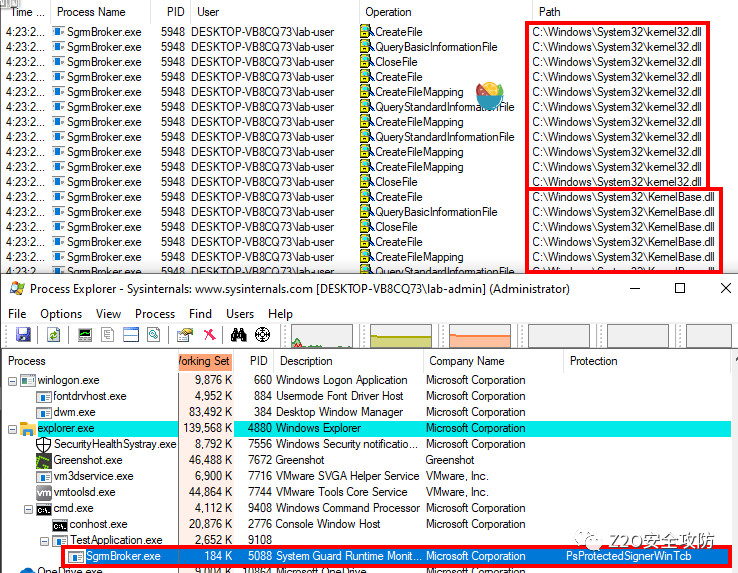The height and width of the screenshot is (573, 738).
Task: Sort by the Description column header
Action: pyautogui.click(x=348, y=361)
